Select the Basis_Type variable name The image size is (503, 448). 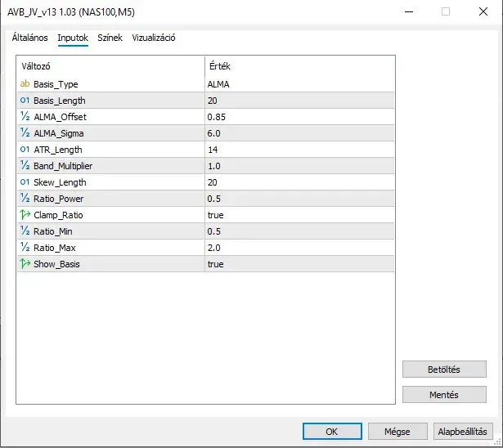pos(56,84)
